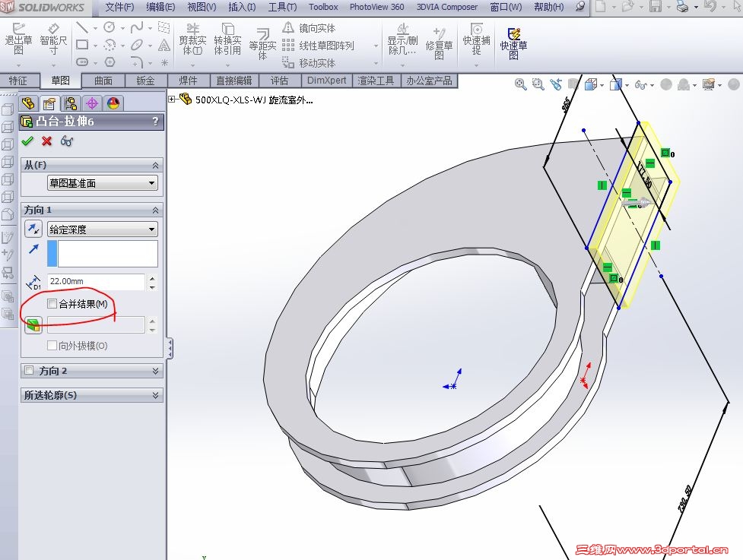This screenshot has height=560, width=743.
Task: Select the Sketch Fillet tool
Action: [x=137, y=62]
